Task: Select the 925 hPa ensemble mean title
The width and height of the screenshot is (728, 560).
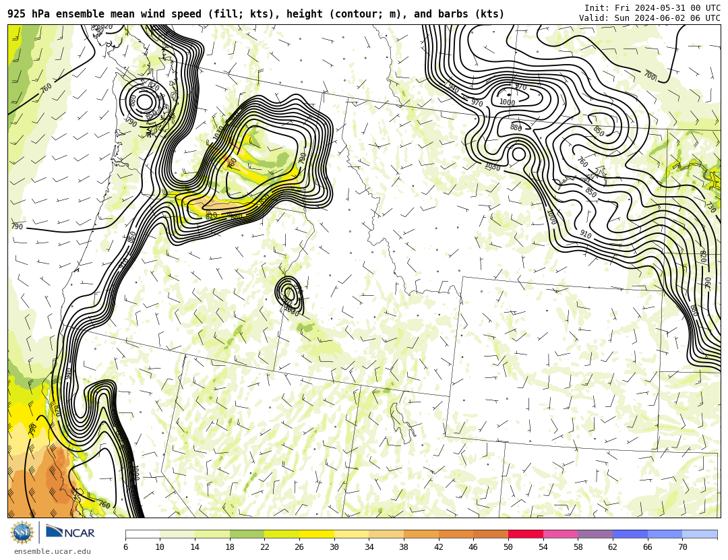Action: tap(256, 14)
